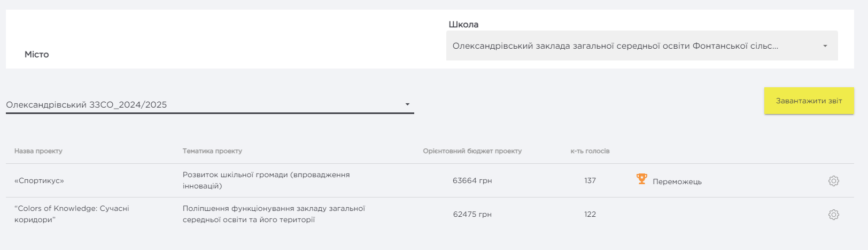The width and height of the screenshot is (868, 250).
Task: Click the 137 votes count
Action: tap(590, 181)
